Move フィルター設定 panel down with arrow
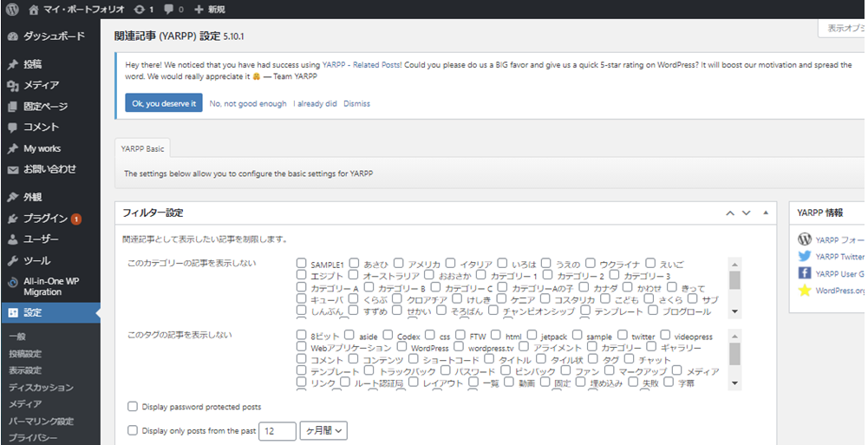This screenshot has height=445, width=868. coord(747,213)
